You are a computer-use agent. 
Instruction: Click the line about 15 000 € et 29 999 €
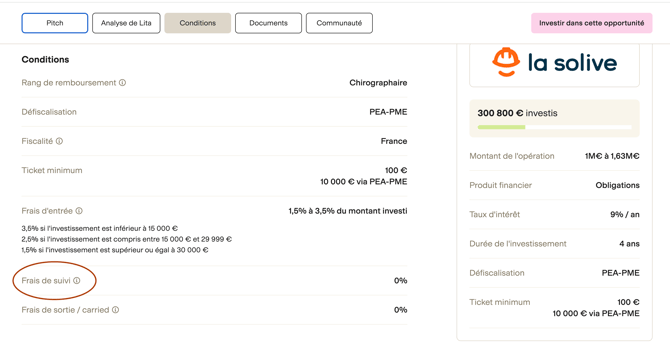(126, 239)
